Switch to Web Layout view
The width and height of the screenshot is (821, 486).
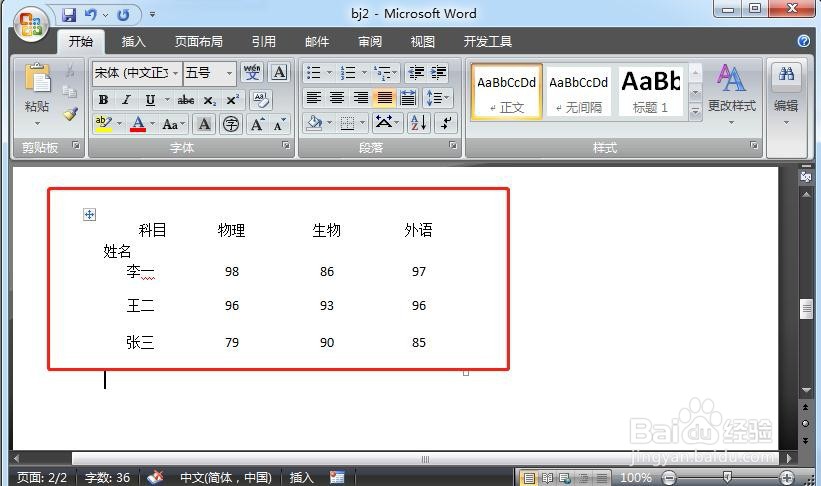pos(565,478)
